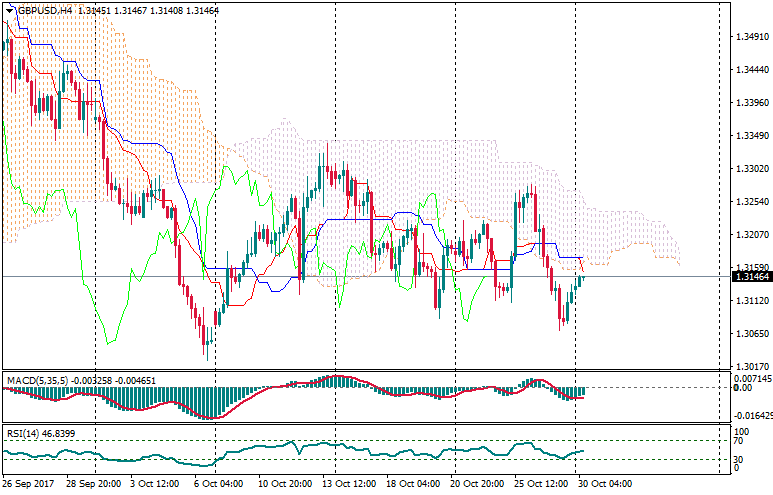Click the current price marker 1.31464
The height and width of the screenshot is (495, 773).
tap(751, 277)
